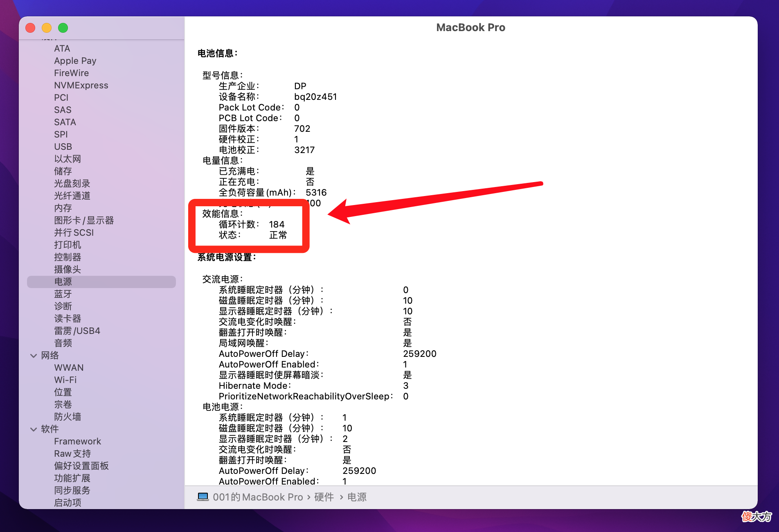Click the battery status value 正常
The height and width of the screenshot is (532, 779).
tap(278, 235)
